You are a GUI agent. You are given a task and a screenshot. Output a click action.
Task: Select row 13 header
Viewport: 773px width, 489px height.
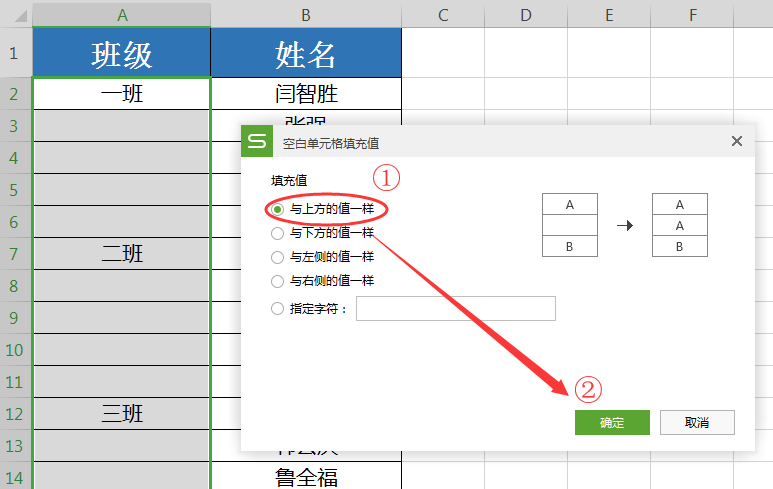click(14, 446)
